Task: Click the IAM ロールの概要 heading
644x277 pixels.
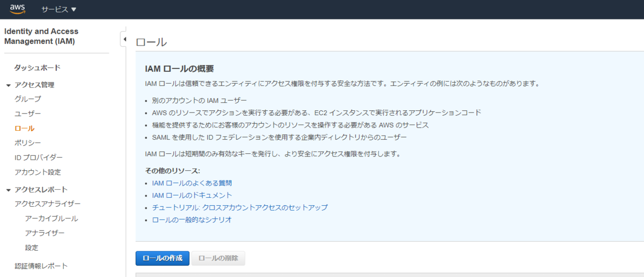Action: point(180,69)
